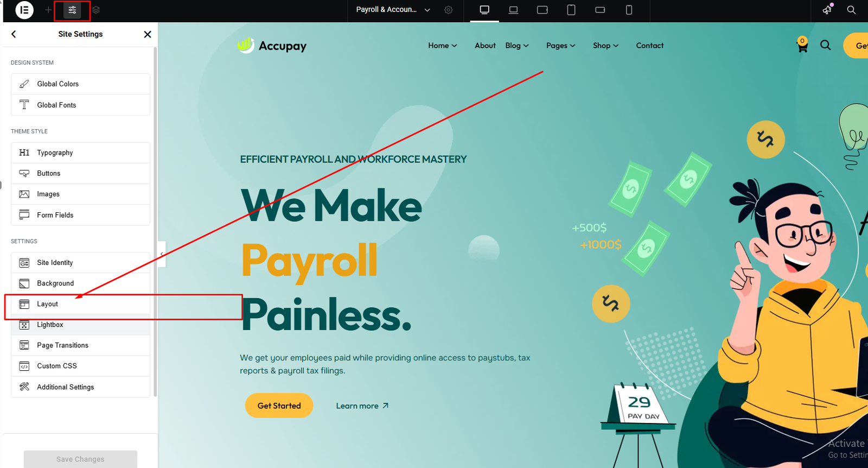This screenshot has height=468, width=868.
Task: Open What's New megaphone icon
Action: (827, 10)
